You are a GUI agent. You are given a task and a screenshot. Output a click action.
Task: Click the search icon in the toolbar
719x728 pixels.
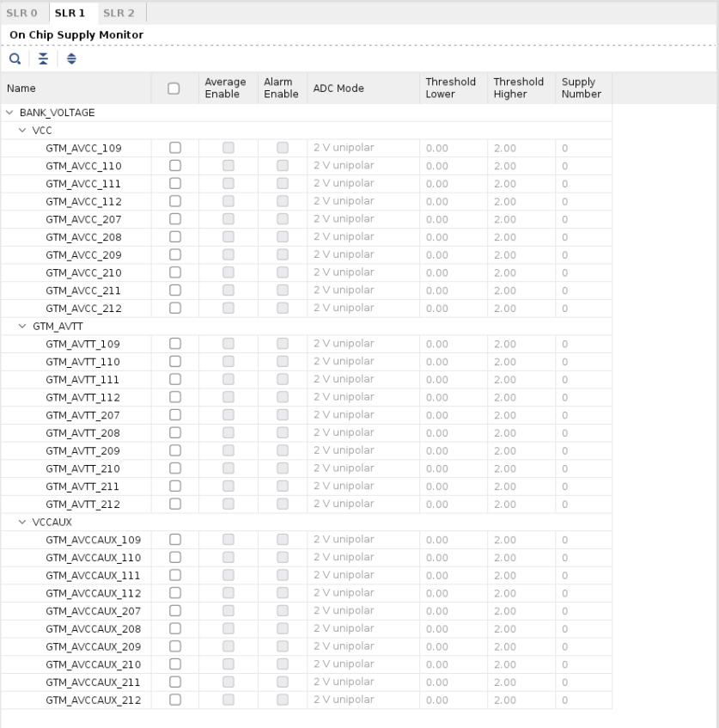tap(15, 58)
